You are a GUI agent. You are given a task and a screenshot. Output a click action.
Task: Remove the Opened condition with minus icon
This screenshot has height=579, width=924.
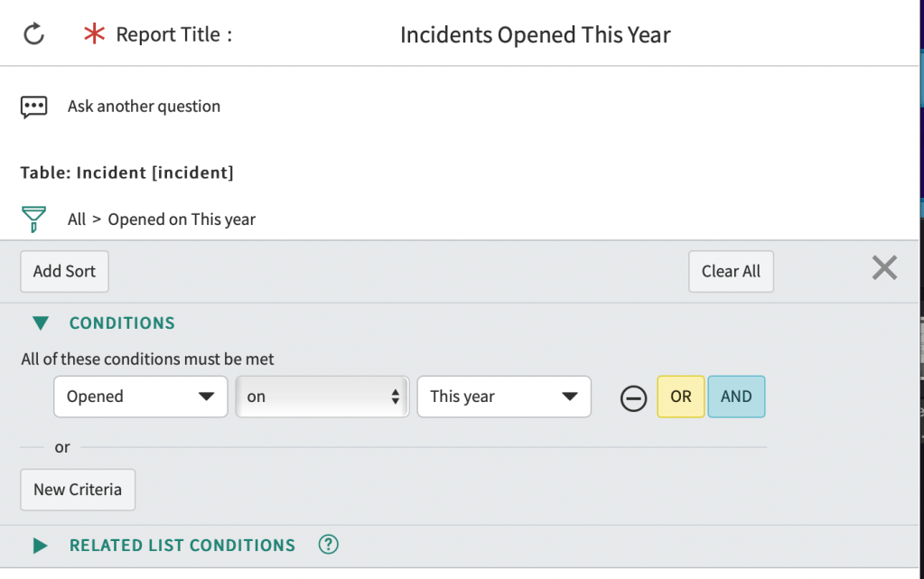[633, 397]
